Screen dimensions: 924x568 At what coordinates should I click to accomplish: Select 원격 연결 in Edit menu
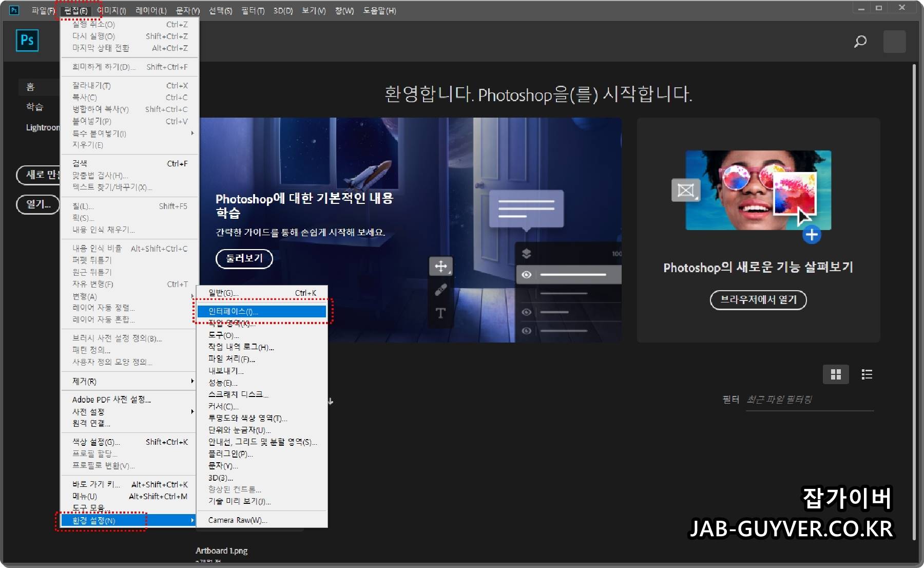coord(129,424)
